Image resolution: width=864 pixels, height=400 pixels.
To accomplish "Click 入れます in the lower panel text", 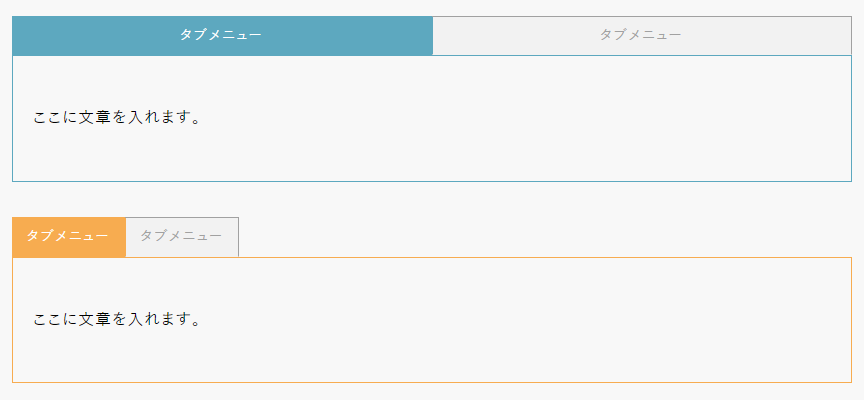I will pos(157,320).
